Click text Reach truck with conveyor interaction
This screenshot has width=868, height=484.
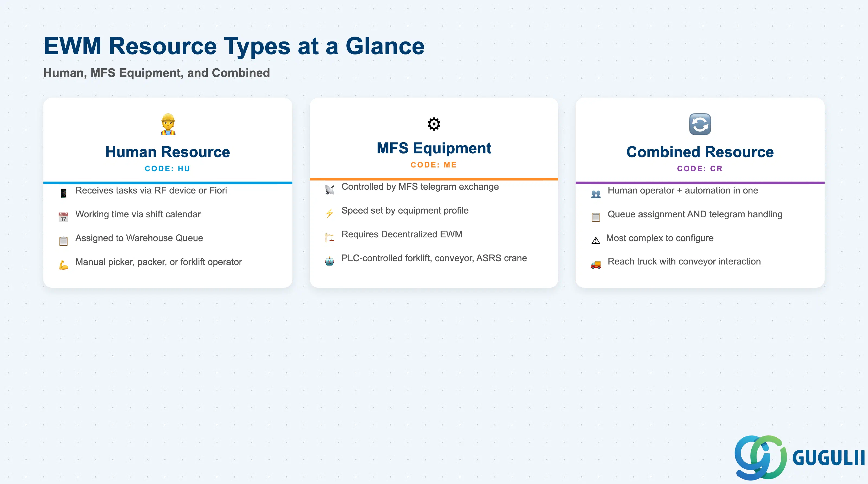click(684, 262)
